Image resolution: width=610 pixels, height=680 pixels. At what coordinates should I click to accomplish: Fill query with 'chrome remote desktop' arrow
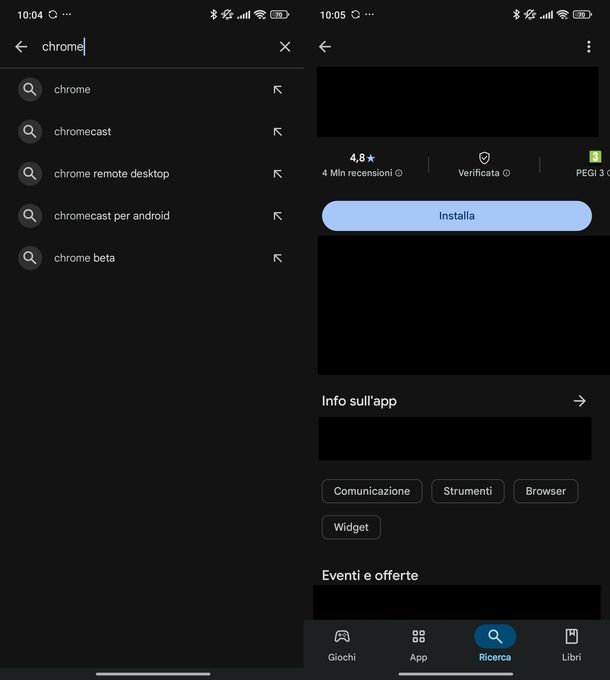coord(277,174)
